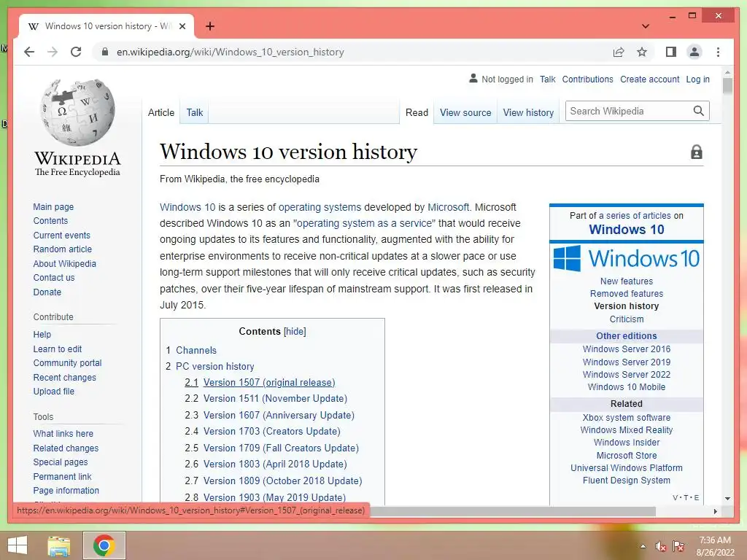Image resolution: width=747 pixels, height=560 pixels.
Task: Click the padlock site info icon
Action: point(105,52)
